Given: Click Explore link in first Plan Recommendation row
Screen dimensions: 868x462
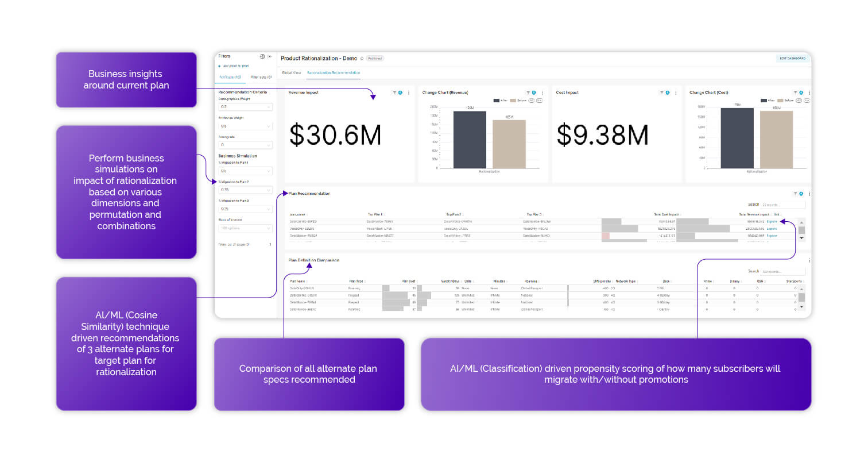Looking at the screenshot, I should pyautogui.click(x=772, y=221).
